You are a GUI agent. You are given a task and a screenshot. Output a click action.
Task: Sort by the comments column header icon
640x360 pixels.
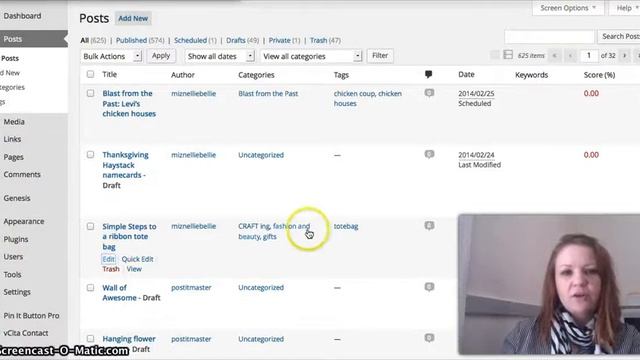coord(428,74)
